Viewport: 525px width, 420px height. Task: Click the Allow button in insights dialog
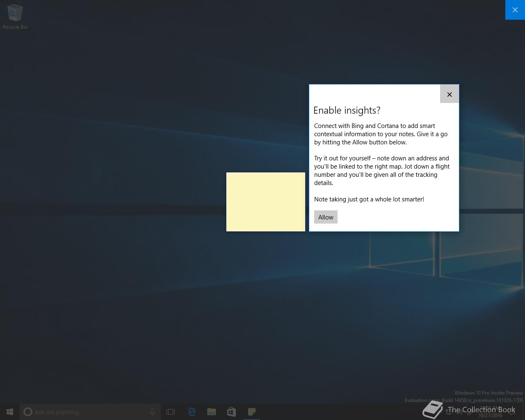(x=326, y=217)
